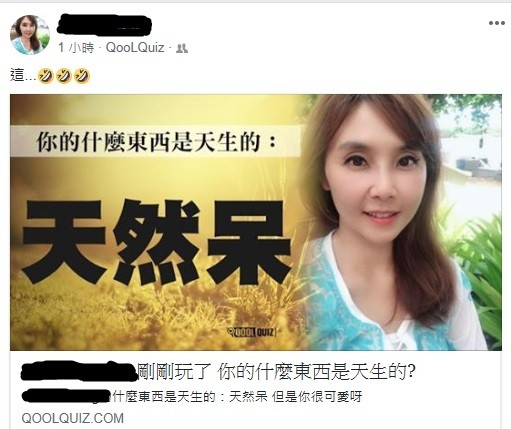
Task: Open the quiz result image preview
Action: (x=256, y=222)
